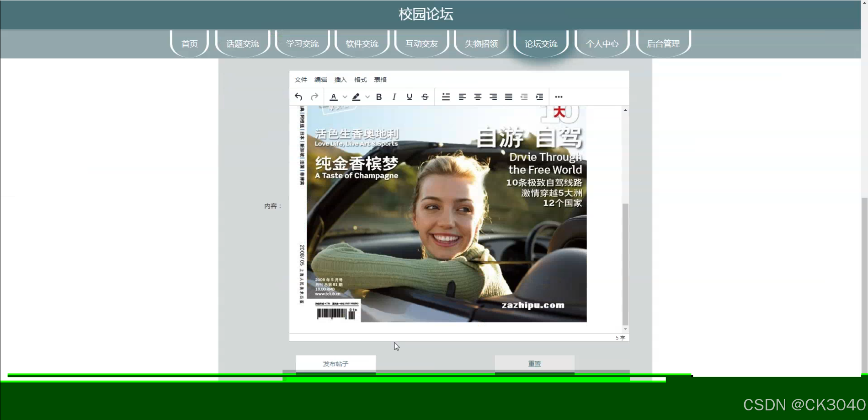Viewport: 868px width, 420px height.
Task: Select the magazine cover image in editor
Action: [x=442, y=214]
